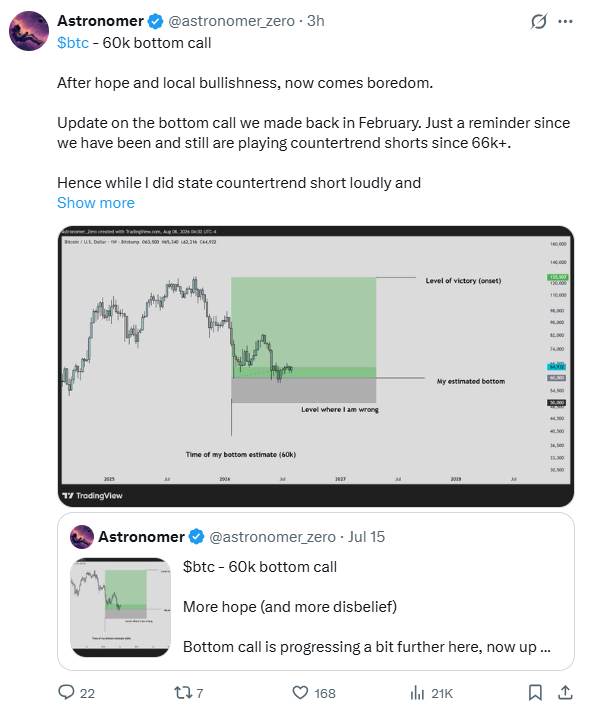Open quoted tweet from Jul 15
This screenshot has height=711, width=589.
tap(316, 592)
